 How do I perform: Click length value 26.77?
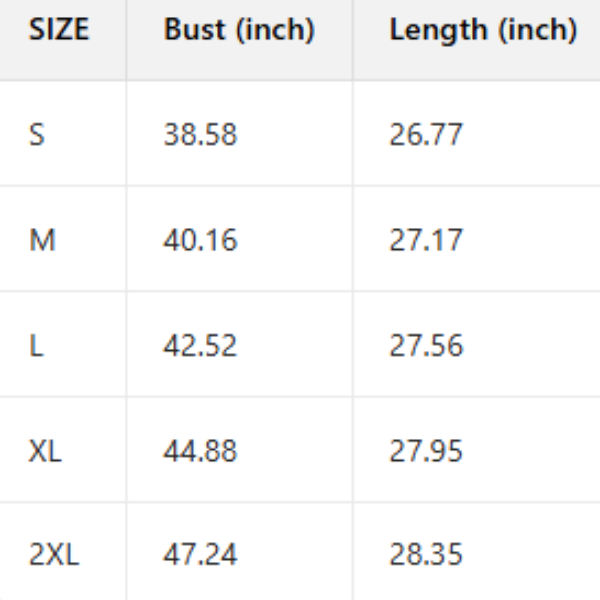[426, 134]
